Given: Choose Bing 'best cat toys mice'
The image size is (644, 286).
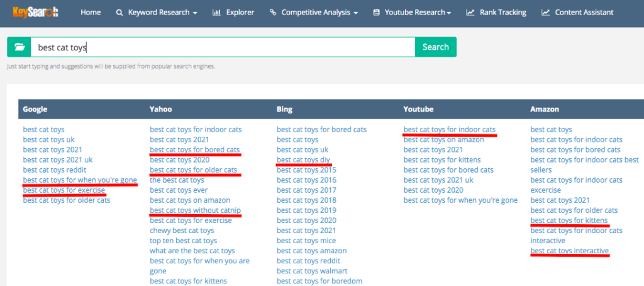Looking at the screenshot, I should tap(306, 240).
